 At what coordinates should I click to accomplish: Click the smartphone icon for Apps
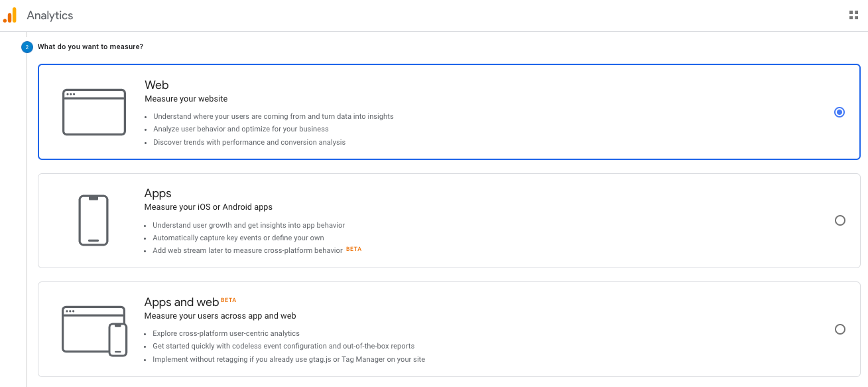93,220
